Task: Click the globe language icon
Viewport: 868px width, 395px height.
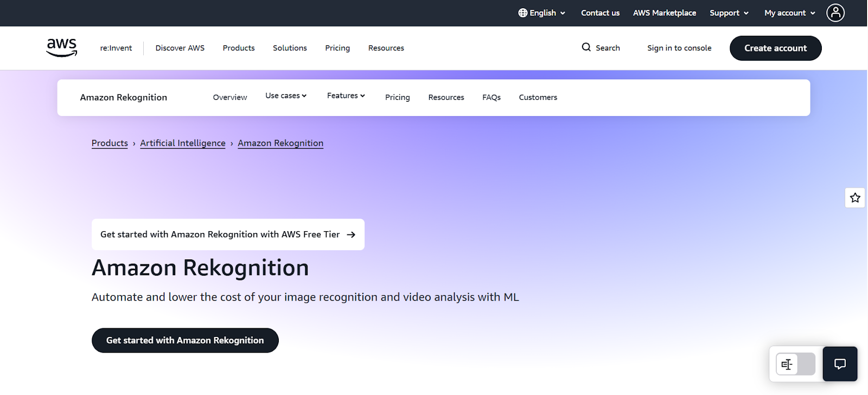Action: 522,13
